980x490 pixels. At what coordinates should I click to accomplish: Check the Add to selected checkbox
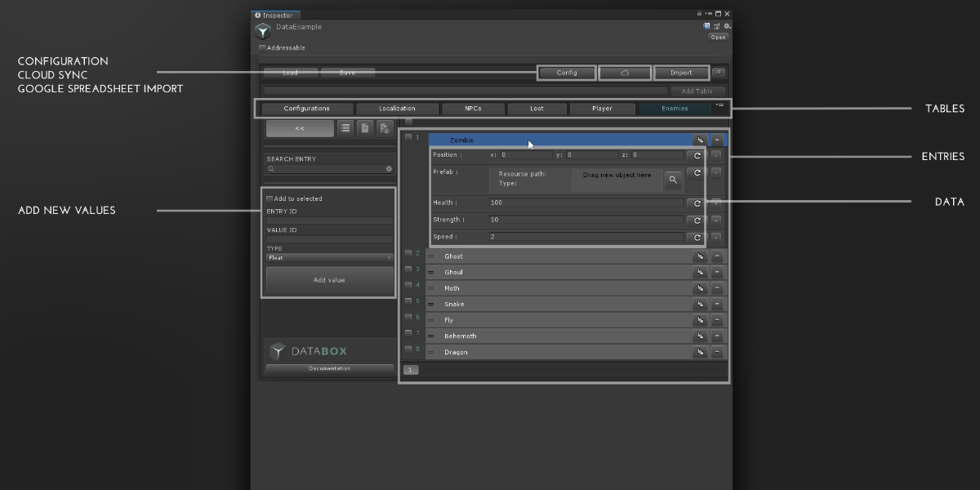pyautogui.click(x=269, y=198)
